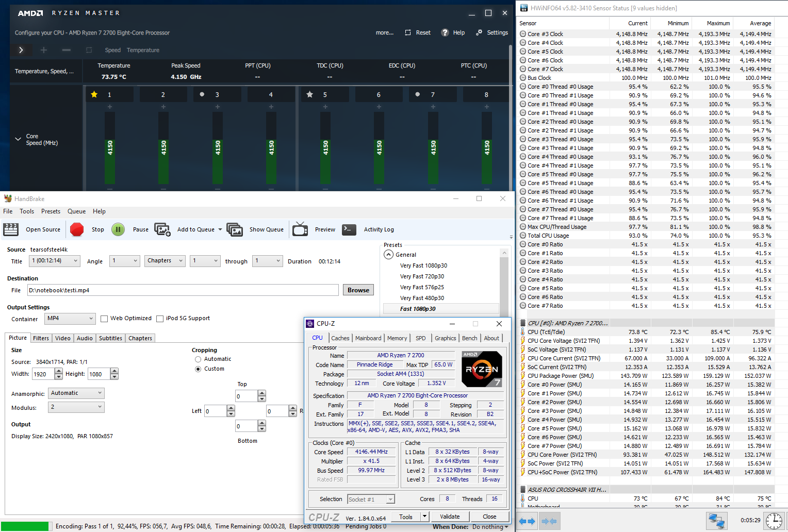Click CPU-Z Validate button

450,517
